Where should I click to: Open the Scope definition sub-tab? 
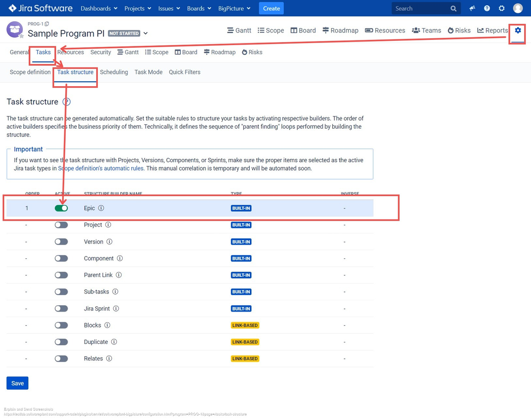pyautogui.click(x=30, y=72)
